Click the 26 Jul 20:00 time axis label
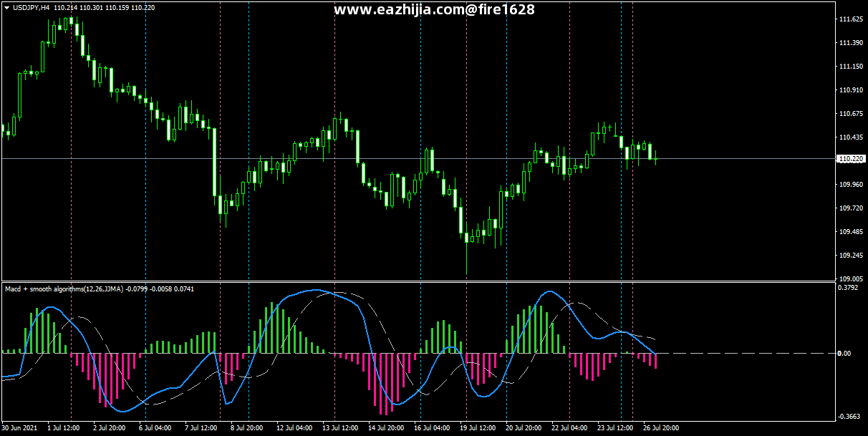Screen dimensions: 868x436 tap(661, 428)
